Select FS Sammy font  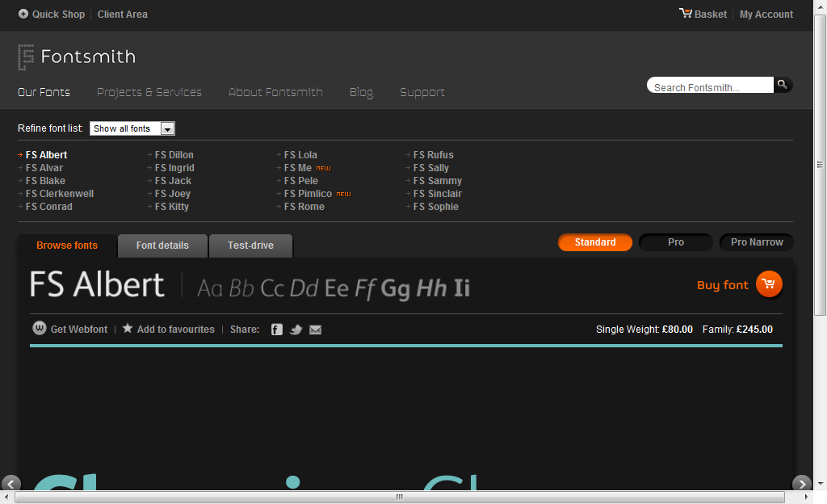pos(438,181)
